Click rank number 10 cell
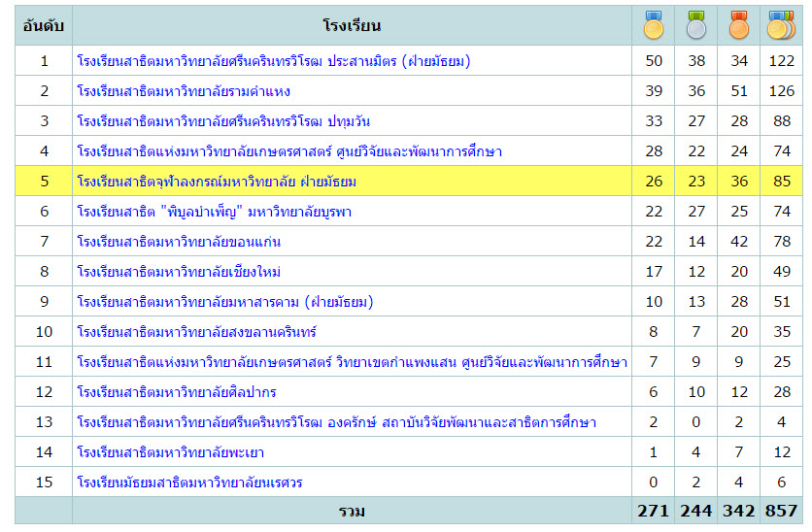 click(44, 331)
